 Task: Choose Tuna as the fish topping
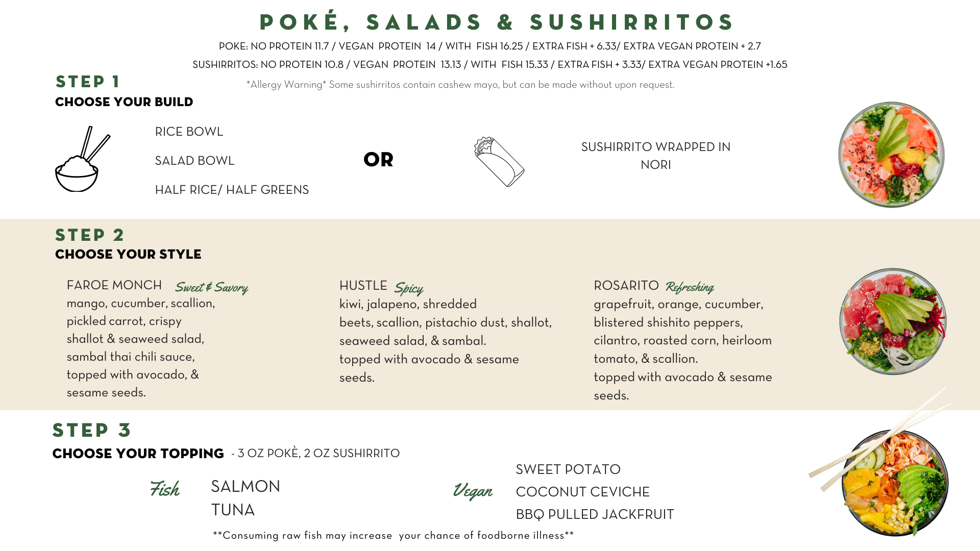coord(233,510)
